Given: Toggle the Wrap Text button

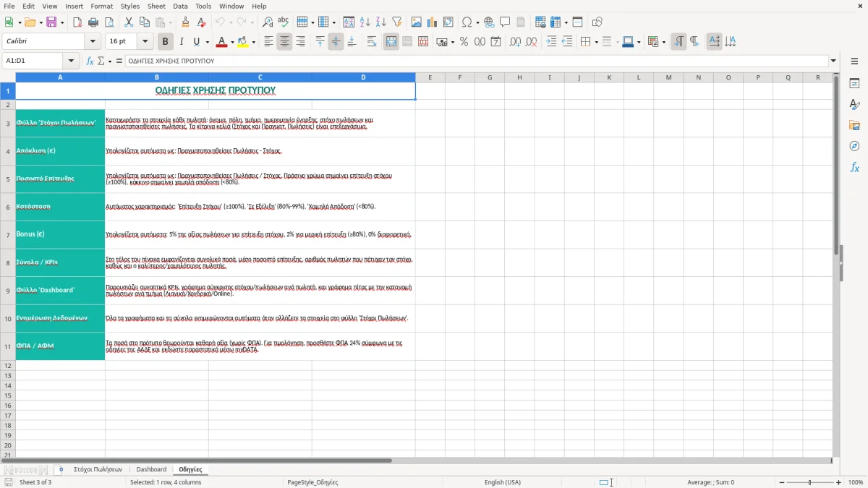Looking at the screenshot, I should pos(371,42).
